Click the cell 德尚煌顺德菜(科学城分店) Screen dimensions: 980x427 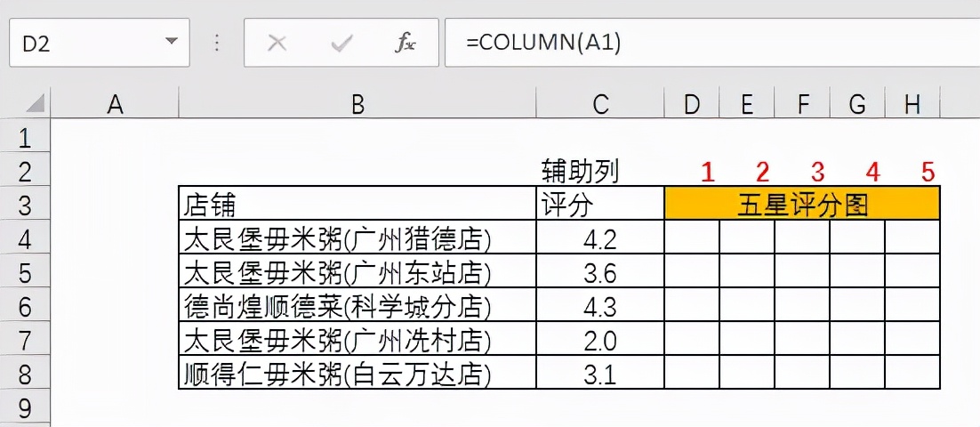click(x=357, y=304)
